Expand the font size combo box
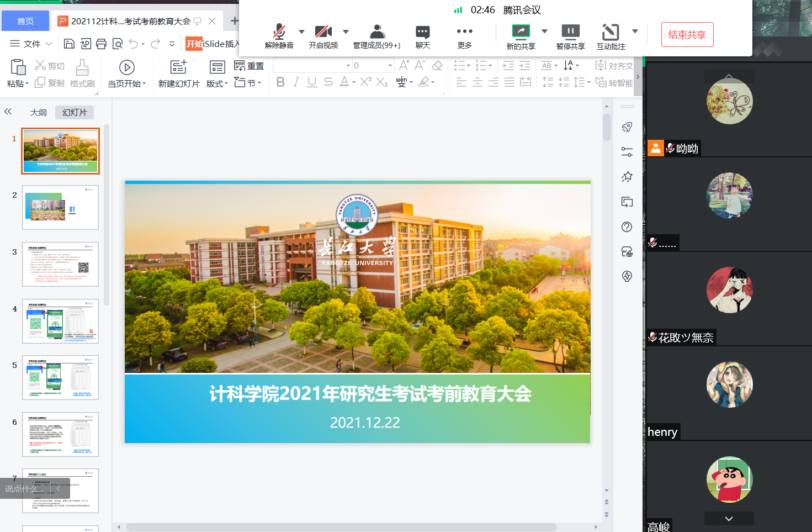The height and width of the screenshot is (532, 812). point(390,66)
